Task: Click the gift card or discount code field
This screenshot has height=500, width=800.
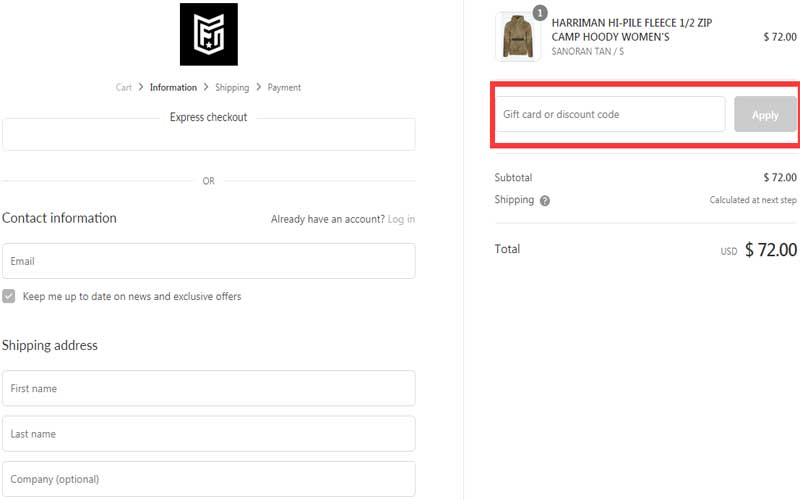Action: 610,115
